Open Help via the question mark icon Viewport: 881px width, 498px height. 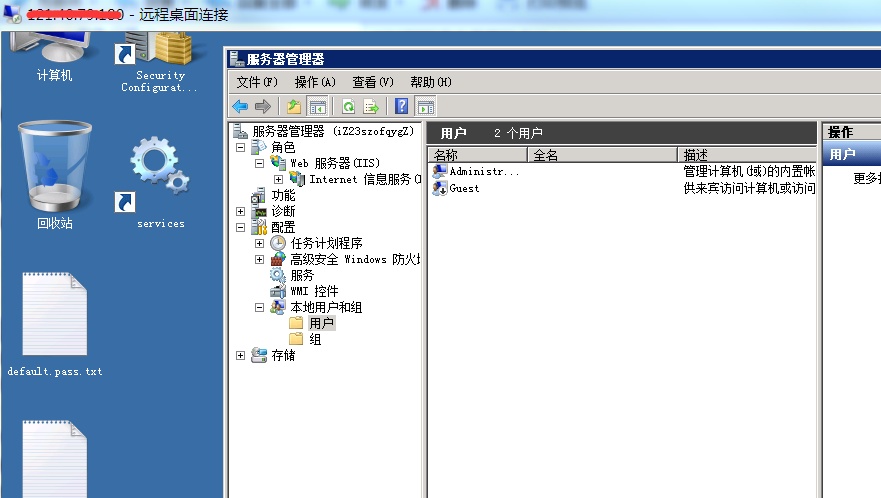point(402,106)
